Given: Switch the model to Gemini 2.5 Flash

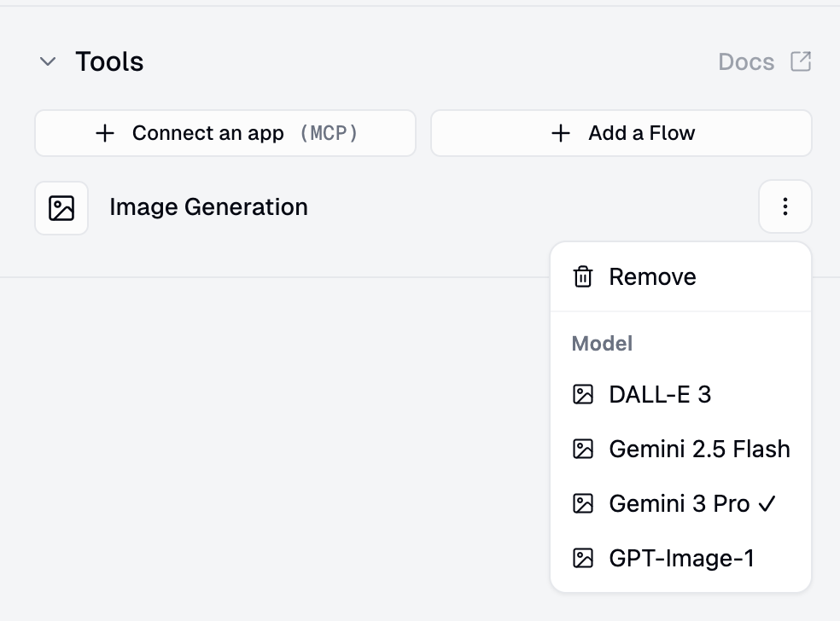Looking at the screenshot, I should pos(699,449).
